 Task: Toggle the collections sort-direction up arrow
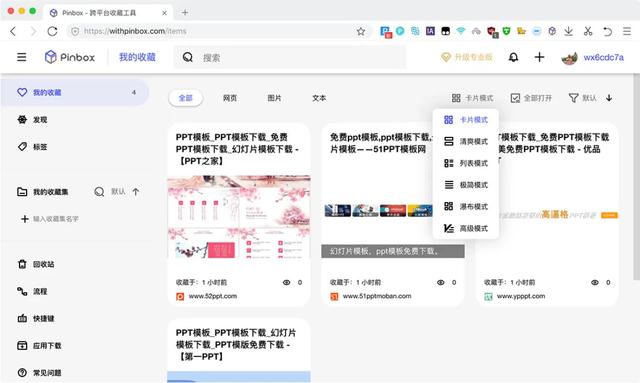coord(136,192)
